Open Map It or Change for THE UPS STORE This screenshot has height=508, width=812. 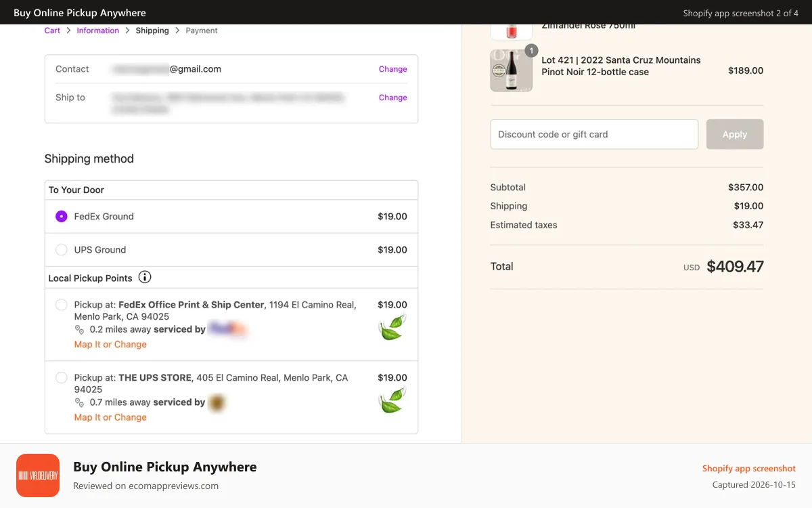coord(110,418)
